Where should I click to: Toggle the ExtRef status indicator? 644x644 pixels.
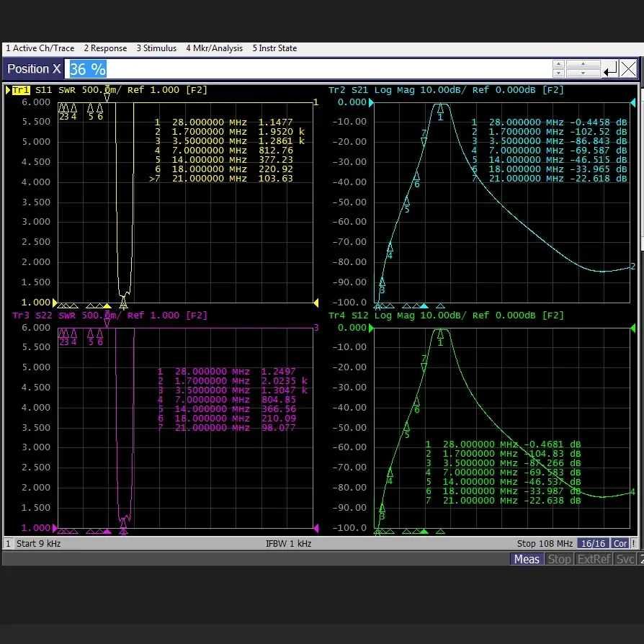[x=594, y=559]
